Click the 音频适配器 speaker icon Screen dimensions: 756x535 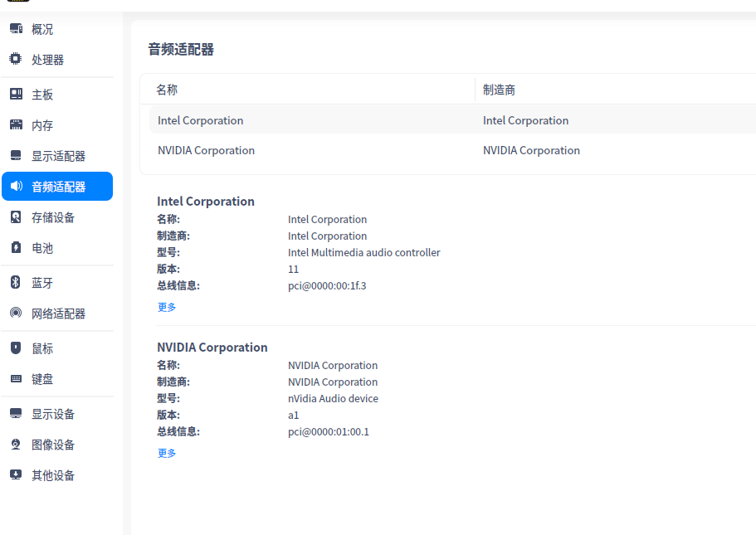point(17,186)
